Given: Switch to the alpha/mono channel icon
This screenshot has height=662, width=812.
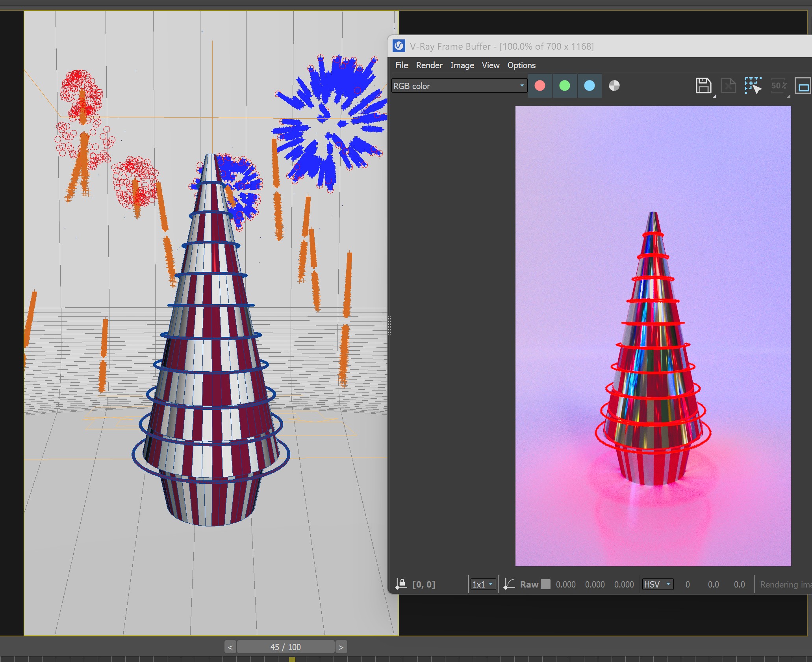Looking at the screenshot, I should click(614, 86).
